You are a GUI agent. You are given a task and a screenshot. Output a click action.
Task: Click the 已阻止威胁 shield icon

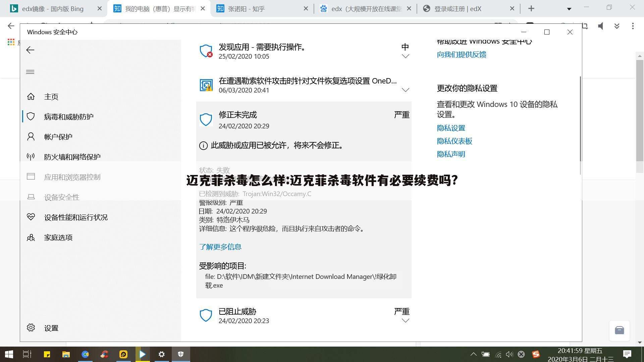[x=206, y=315]
